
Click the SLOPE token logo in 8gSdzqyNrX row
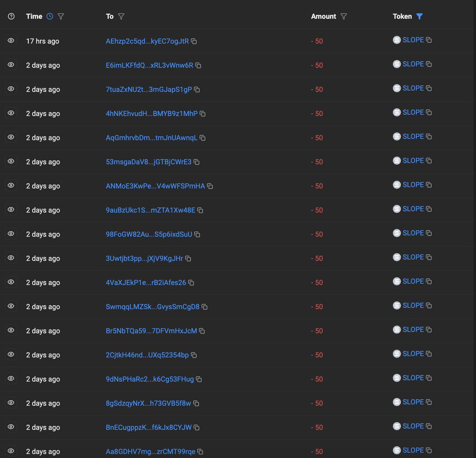click(x=397, y=402)
